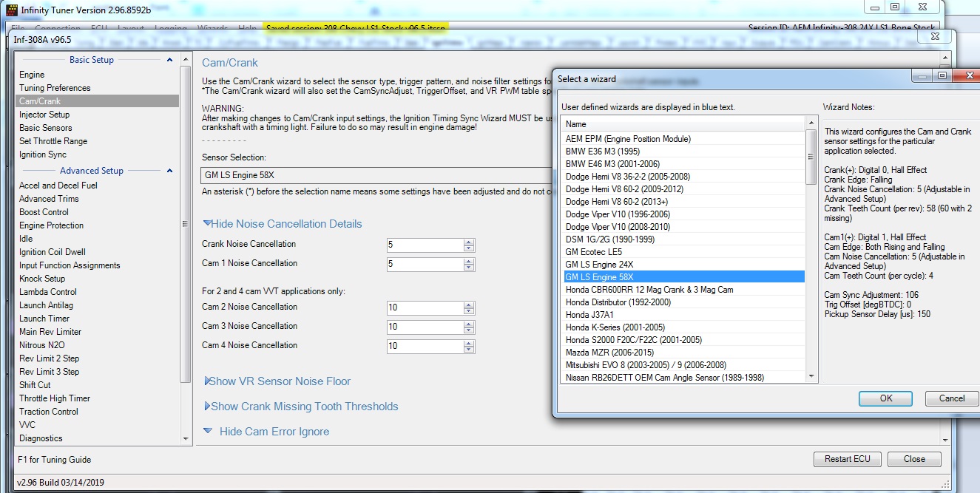Open Nitrous N2O page

click(x=44, y=345)
